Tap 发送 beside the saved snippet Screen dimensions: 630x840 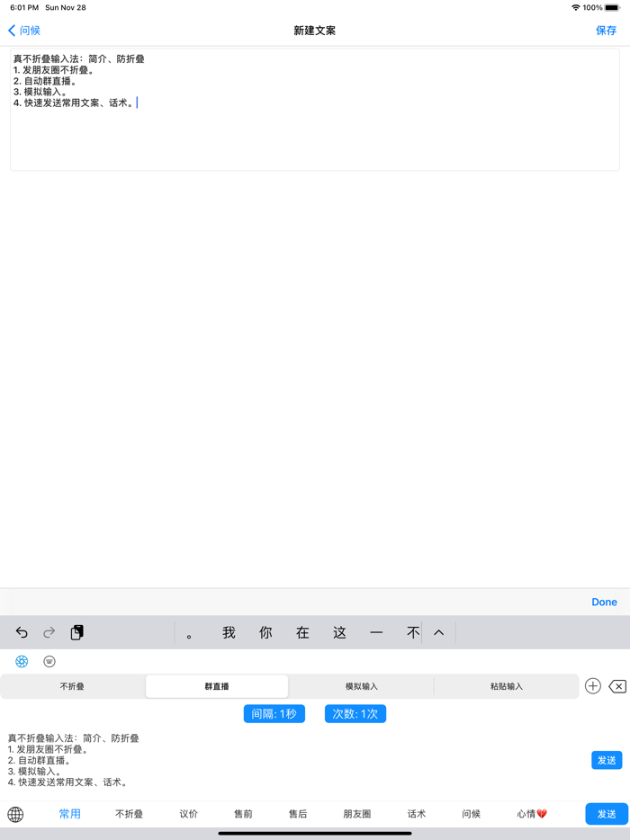[x=607, y=760]
